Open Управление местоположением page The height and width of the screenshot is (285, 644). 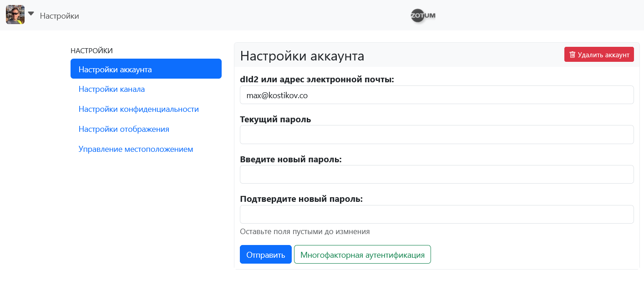[x=136, y=149]
